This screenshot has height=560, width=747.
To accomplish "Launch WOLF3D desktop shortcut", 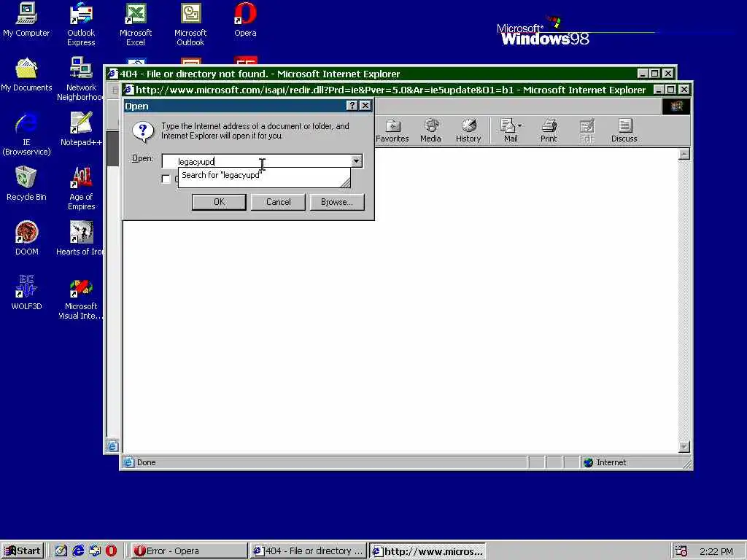I will 26,293.
